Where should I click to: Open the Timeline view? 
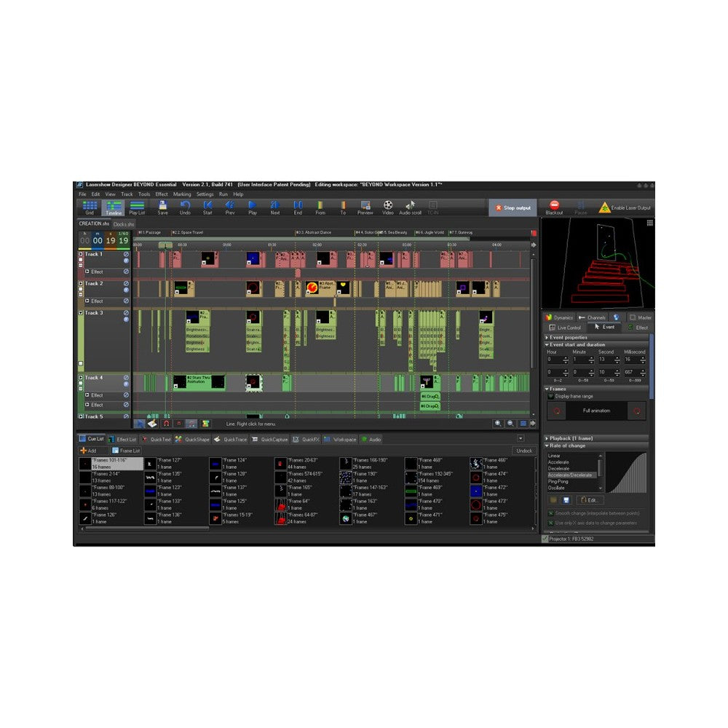coord(114,207)
